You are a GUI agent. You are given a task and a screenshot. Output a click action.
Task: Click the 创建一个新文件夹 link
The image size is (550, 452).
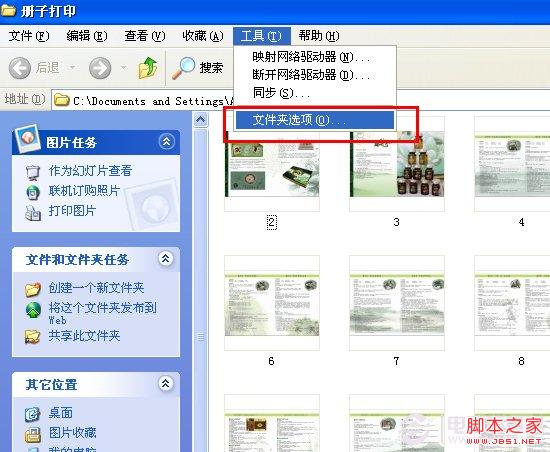tap(96, 288)
